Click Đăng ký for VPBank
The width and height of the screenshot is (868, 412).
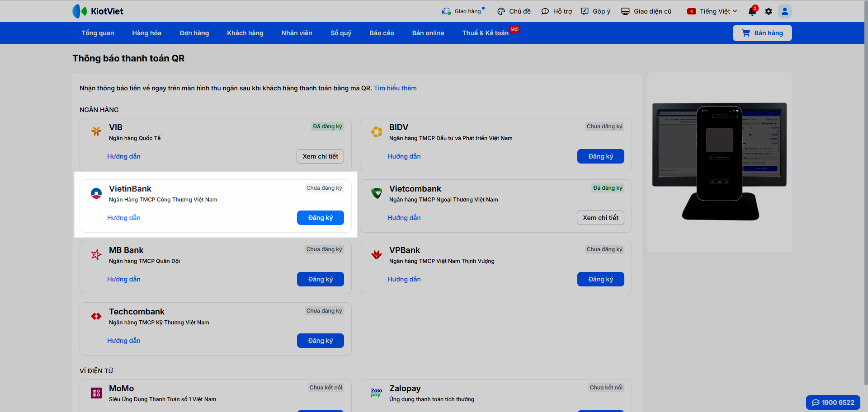pos(601,279)
